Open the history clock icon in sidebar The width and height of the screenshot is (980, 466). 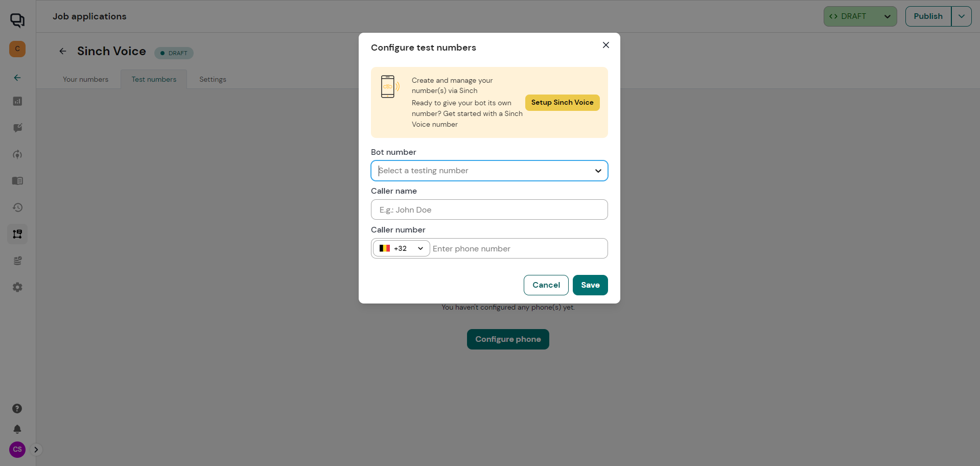(17, 207)
